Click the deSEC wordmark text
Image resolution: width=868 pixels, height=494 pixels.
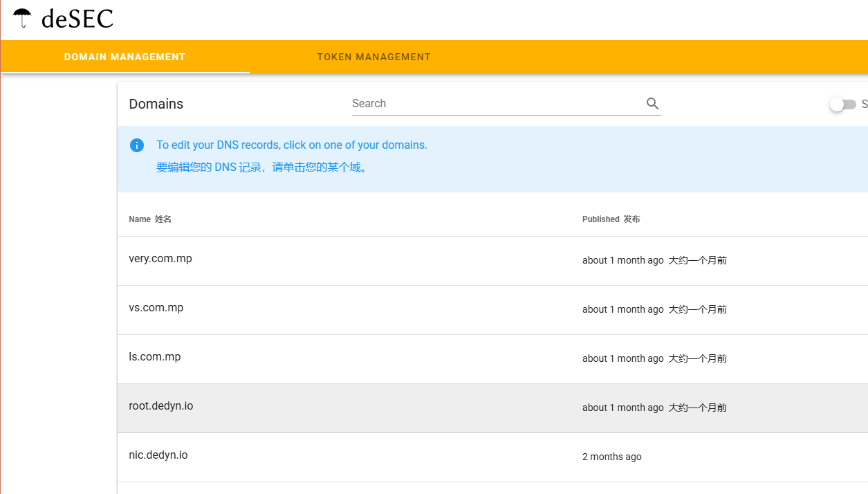click(77, 19)
